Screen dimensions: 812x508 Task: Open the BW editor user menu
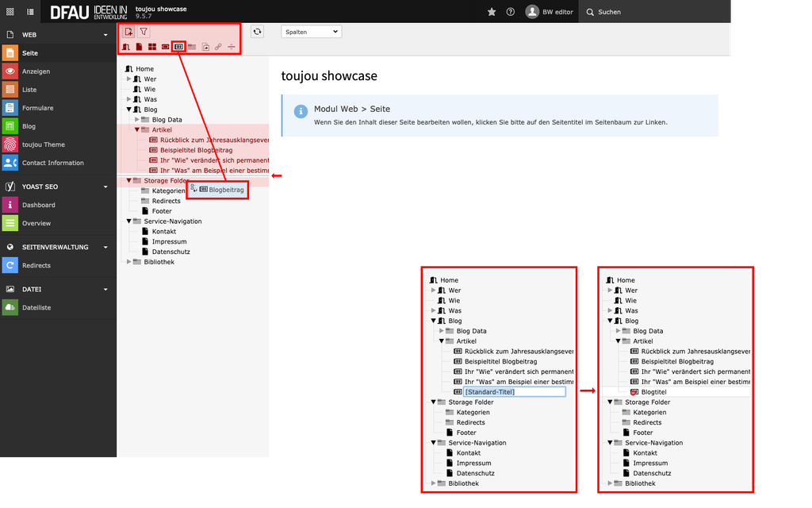550,12
